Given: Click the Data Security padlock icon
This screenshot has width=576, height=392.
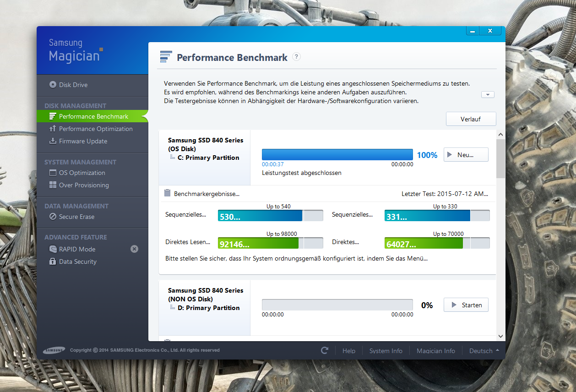Looking at the screenshot, I should pos(53,261).
